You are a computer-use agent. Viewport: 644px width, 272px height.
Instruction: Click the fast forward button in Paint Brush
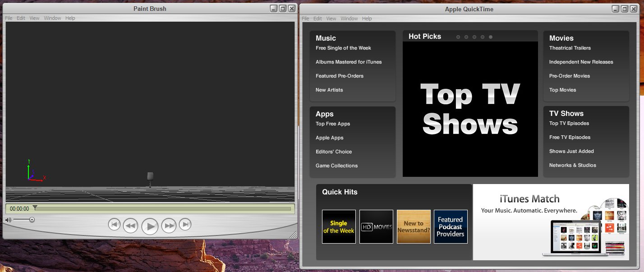click(169, 225)
